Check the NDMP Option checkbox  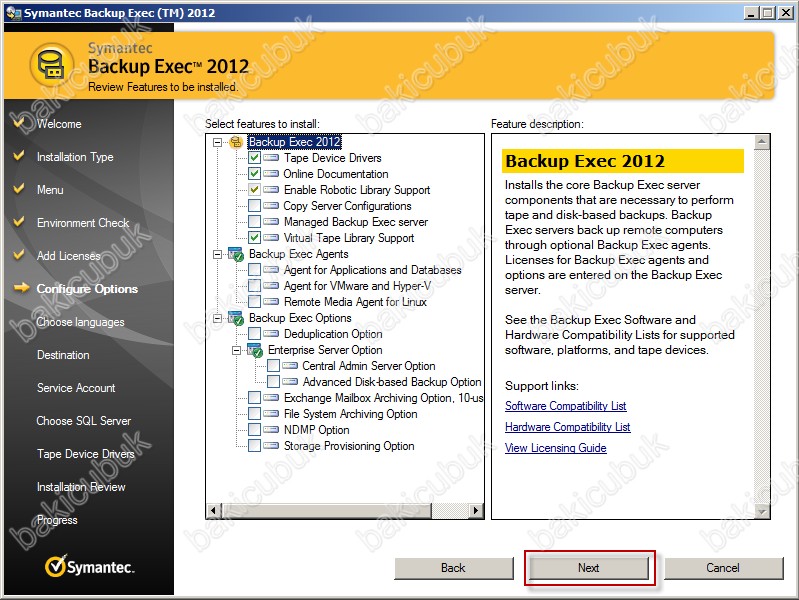coord(254,430)
